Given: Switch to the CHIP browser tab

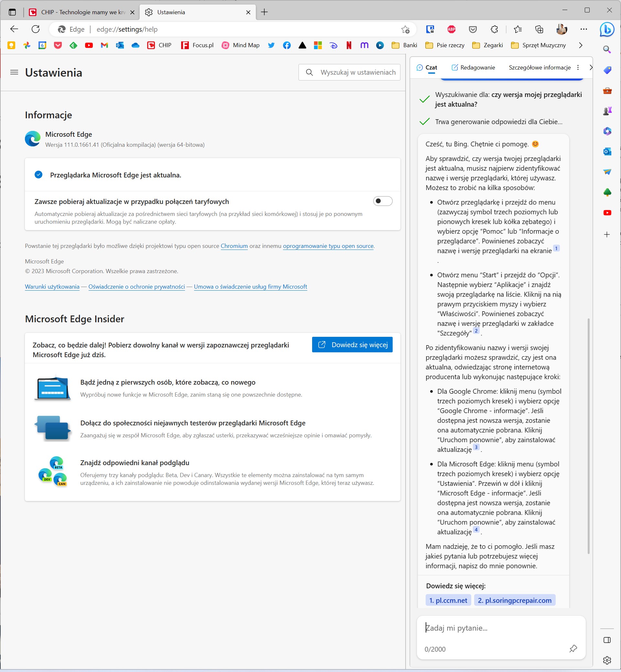Looking at the screenshot, I should coord(81,12).
